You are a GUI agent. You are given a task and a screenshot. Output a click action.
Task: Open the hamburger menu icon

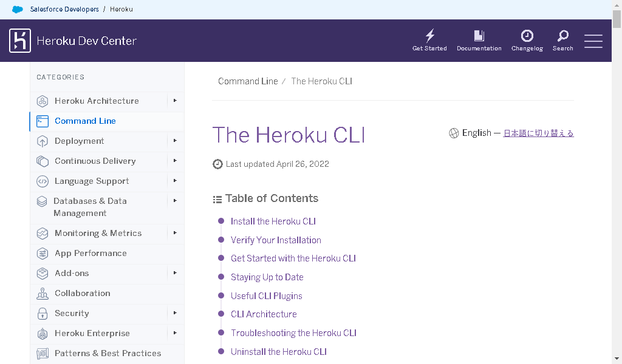tap(593, 41)
